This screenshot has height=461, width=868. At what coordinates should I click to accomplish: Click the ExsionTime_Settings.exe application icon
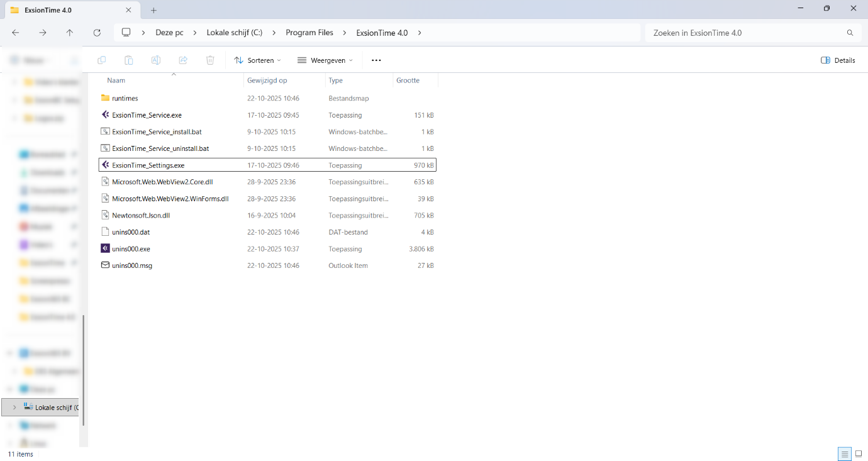tap(105, 165)
